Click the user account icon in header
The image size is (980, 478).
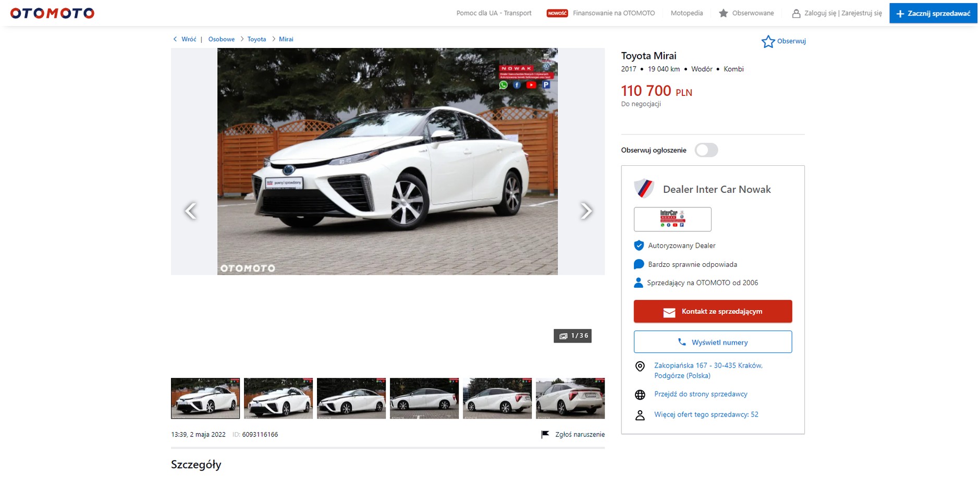(x=796, y=14)
